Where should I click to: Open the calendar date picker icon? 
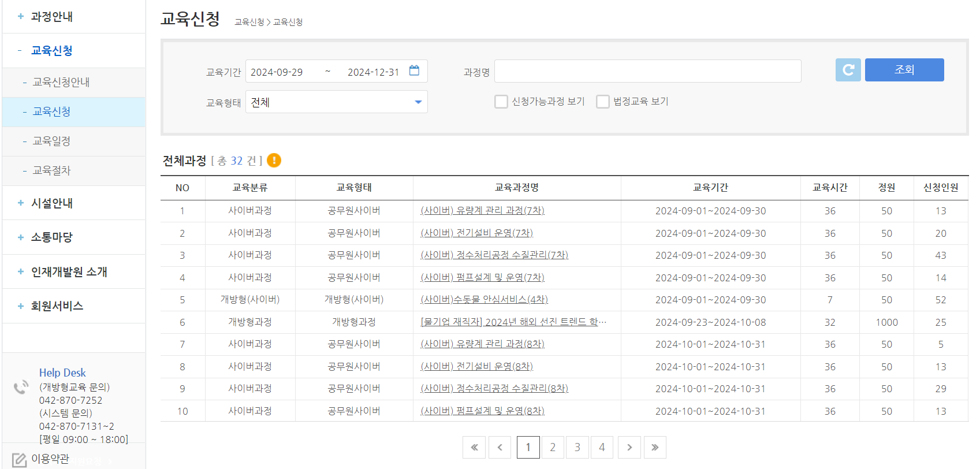414,70
